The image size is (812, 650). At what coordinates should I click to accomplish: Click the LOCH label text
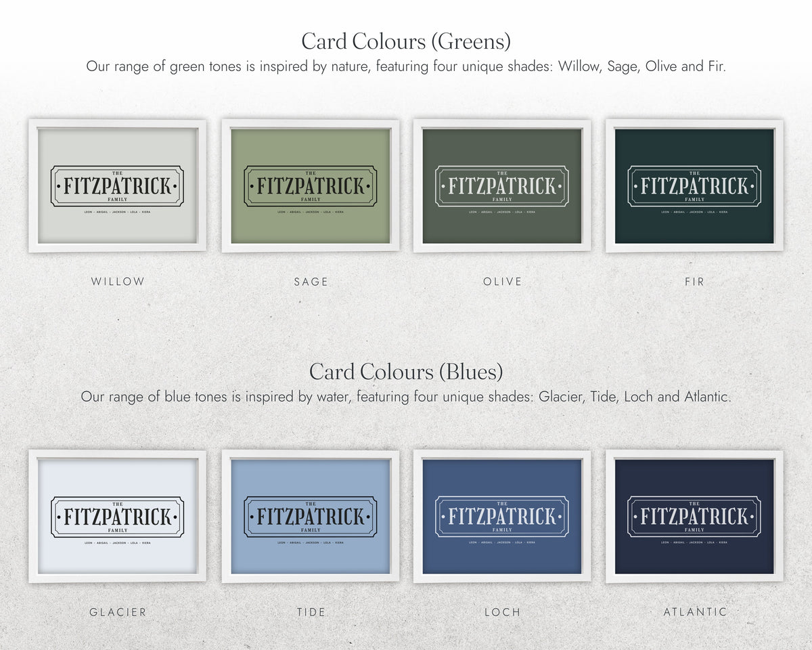tap(503, 612)
